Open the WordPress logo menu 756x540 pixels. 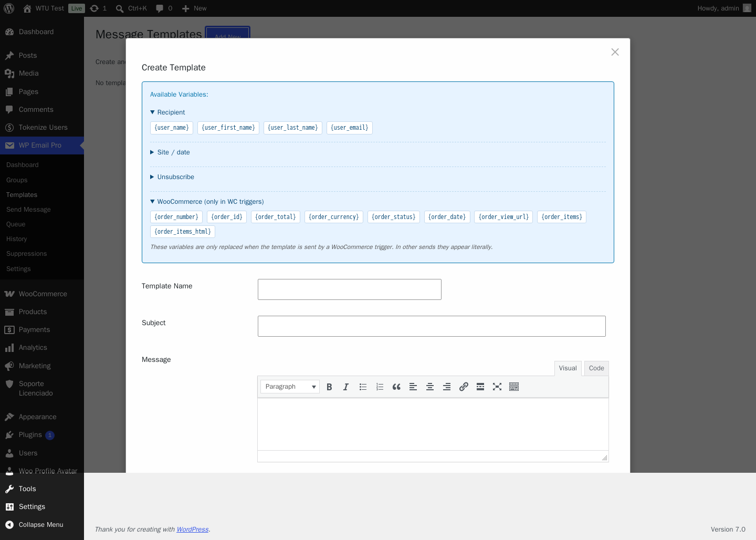[9, 8]
